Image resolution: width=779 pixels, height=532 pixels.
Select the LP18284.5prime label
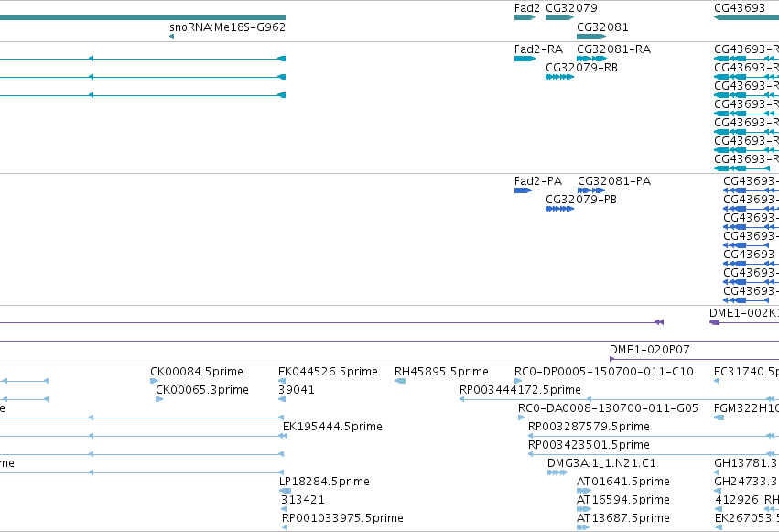[x=324, y=482]
